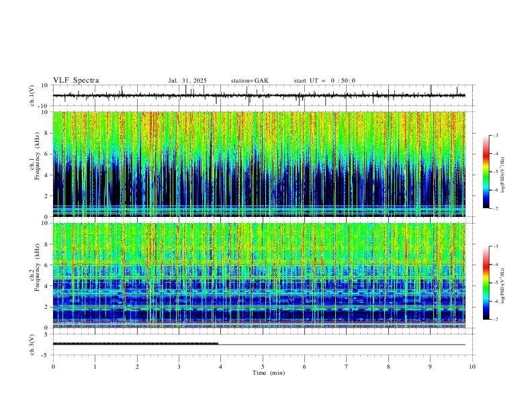Click the 'VLF Spectra' title text
This screenshot has width=532, height=411.
[x=76, y=81]
